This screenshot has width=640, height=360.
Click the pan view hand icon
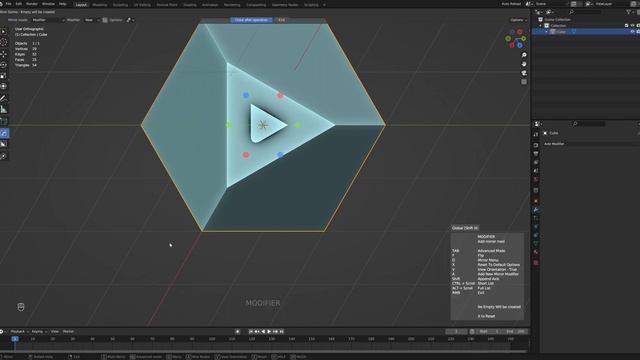[524, 64]
